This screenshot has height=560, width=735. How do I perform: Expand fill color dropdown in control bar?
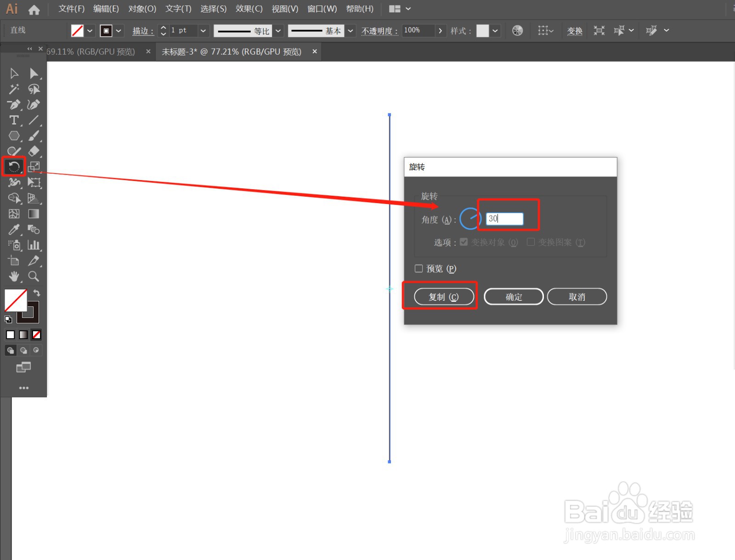[x=90, y=31]
